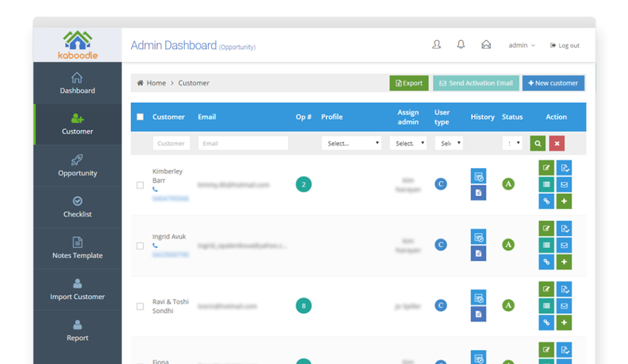Click the New customer button
This screenshot has height=364, width=628.
click(553, 83)
